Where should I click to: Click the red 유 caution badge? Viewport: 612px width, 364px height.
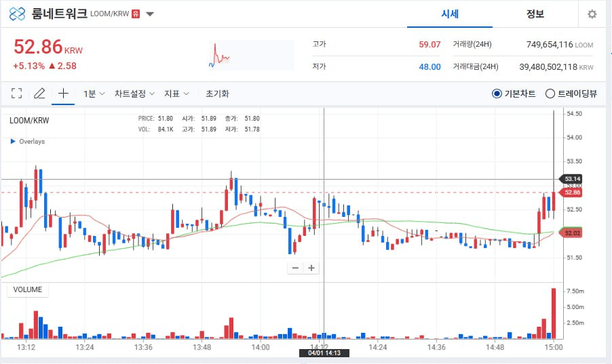136,14
